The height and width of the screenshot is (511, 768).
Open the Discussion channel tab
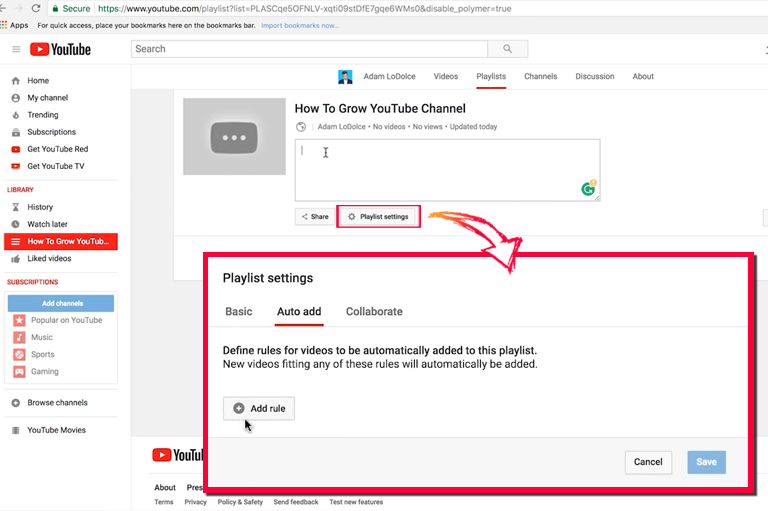pyautogui.click(x=595, y=76)
